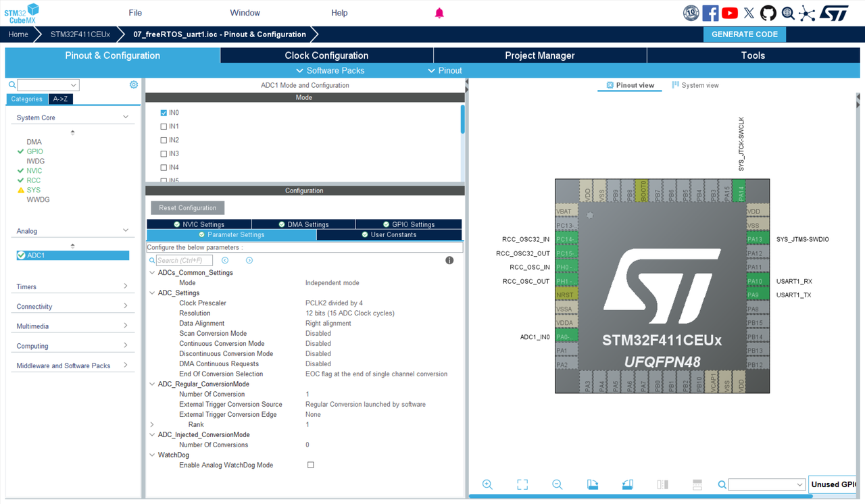The width and height of the screenshot is (865, 504).
Task: Enable the IN3 channel checkbox
Action: pos(164,153)
